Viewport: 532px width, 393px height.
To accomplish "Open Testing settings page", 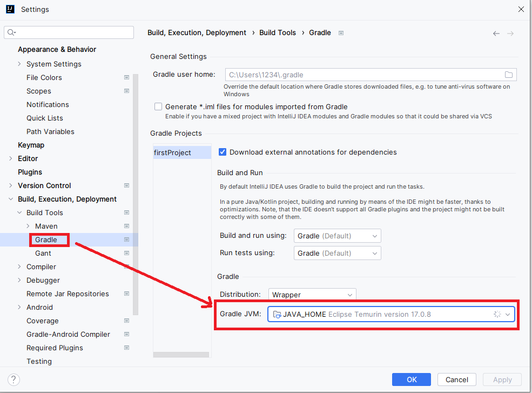I will tap(39, 362).
